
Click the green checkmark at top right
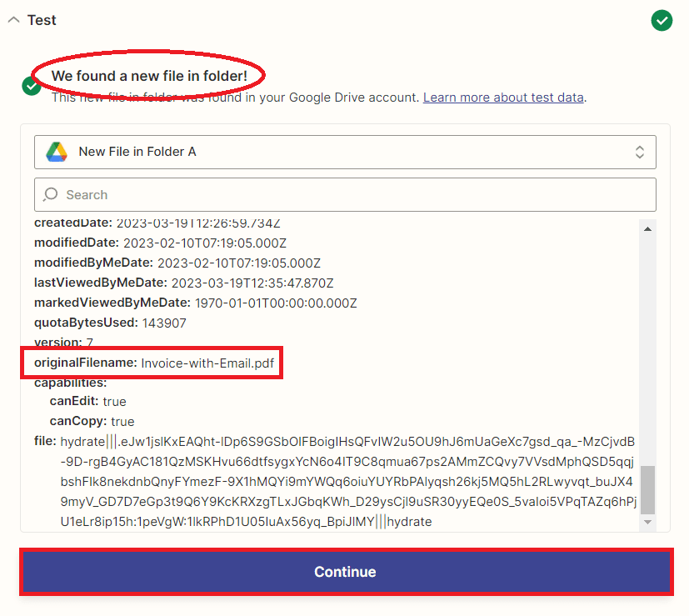662,20
